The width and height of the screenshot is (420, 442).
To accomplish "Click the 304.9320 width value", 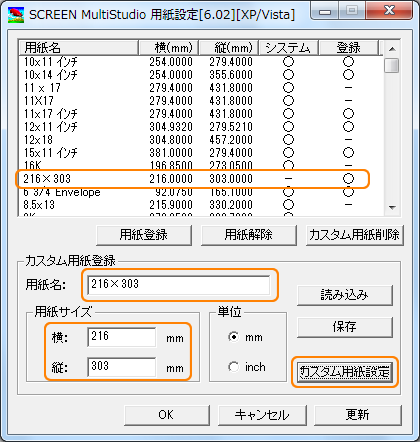I will (x=171, y=127).
